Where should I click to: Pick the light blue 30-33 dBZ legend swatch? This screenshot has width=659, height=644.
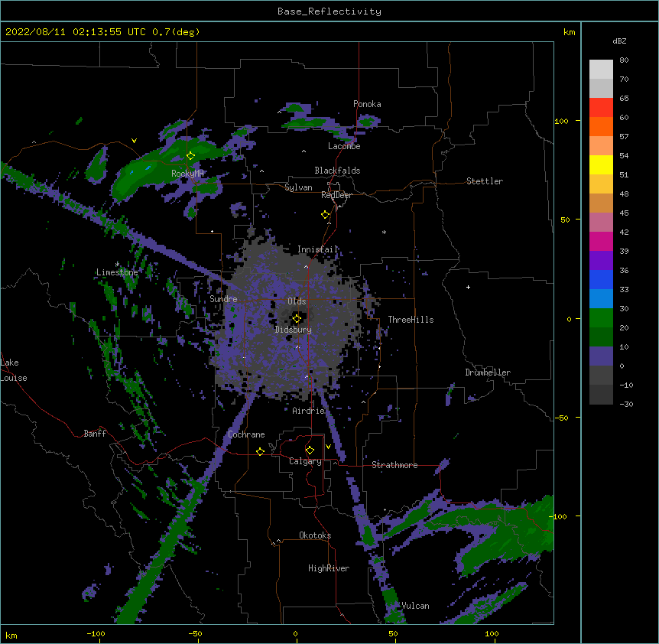tap(601, 299)
